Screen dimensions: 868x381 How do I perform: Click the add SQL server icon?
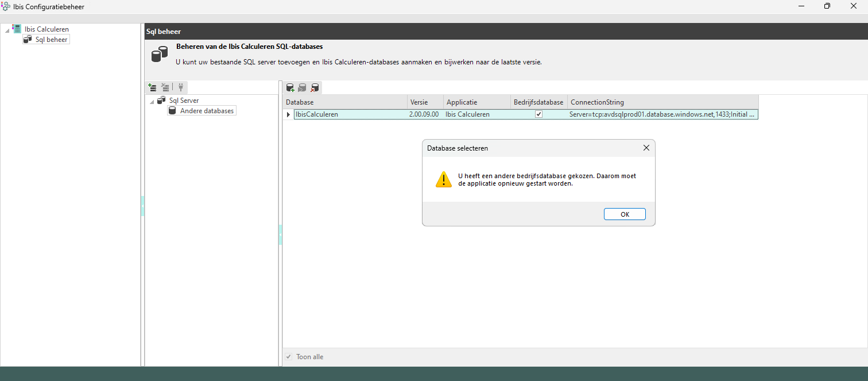(x=152, y=87)
